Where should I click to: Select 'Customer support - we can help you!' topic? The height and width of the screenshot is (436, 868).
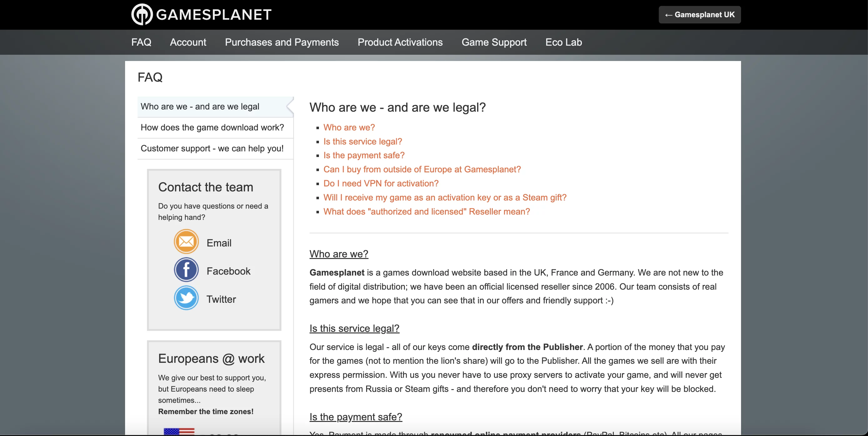[x=212, y=149]
